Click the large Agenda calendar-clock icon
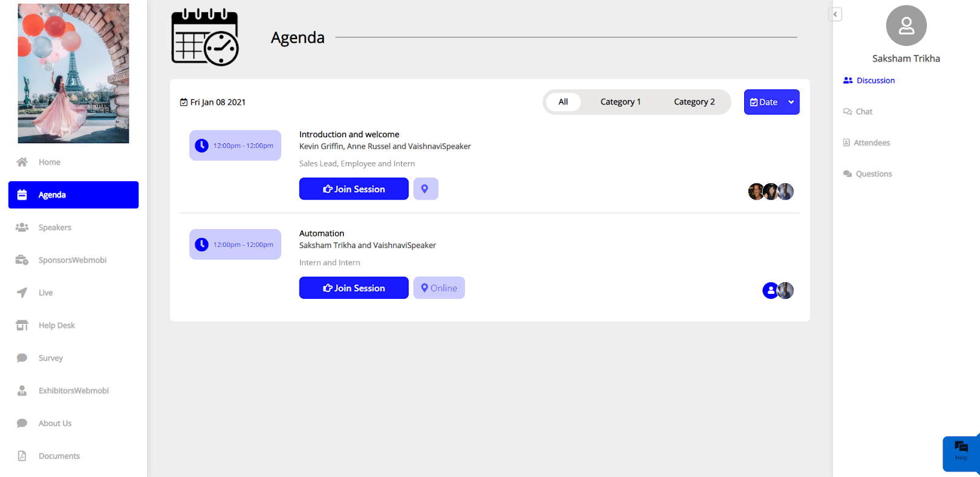Screen dimensions: 980x477 205,37
